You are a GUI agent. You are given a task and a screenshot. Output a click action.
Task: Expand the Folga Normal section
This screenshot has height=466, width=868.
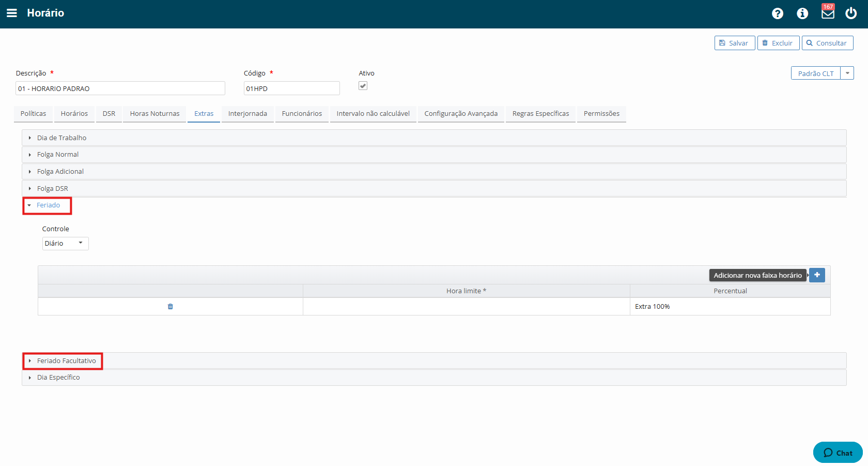(x=434, y=155)
